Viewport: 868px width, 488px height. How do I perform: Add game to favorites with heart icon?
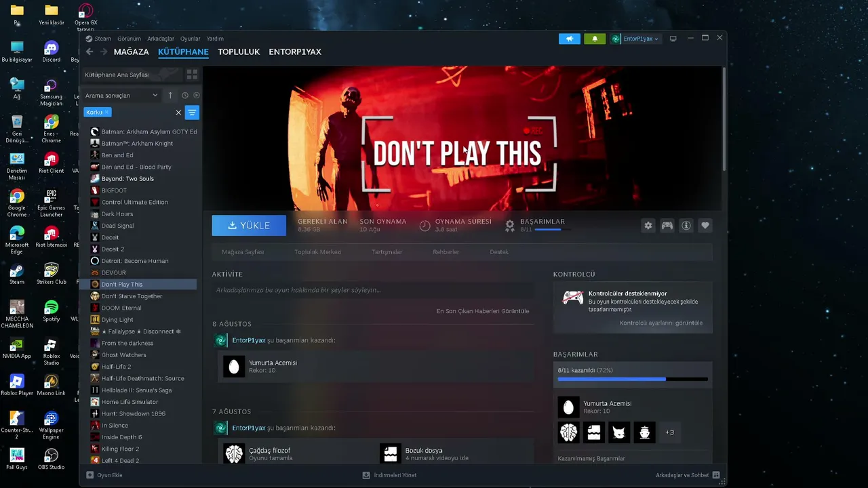705,226
